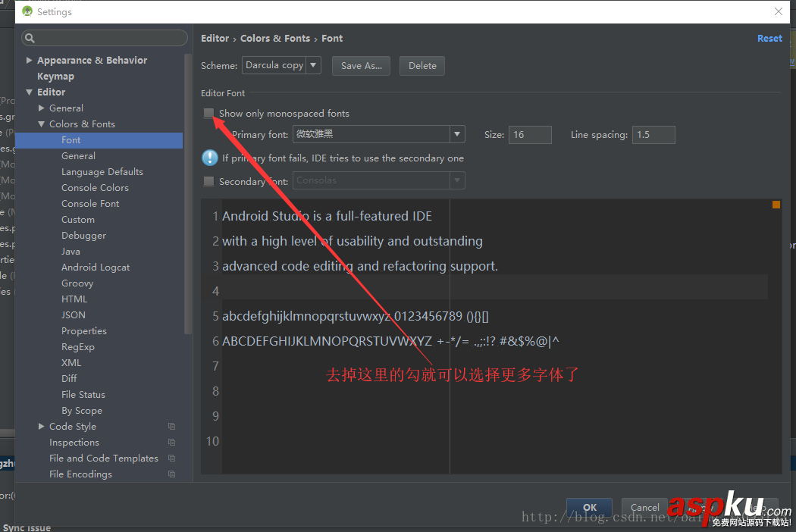Select Diff color settings

coord(69,379)
